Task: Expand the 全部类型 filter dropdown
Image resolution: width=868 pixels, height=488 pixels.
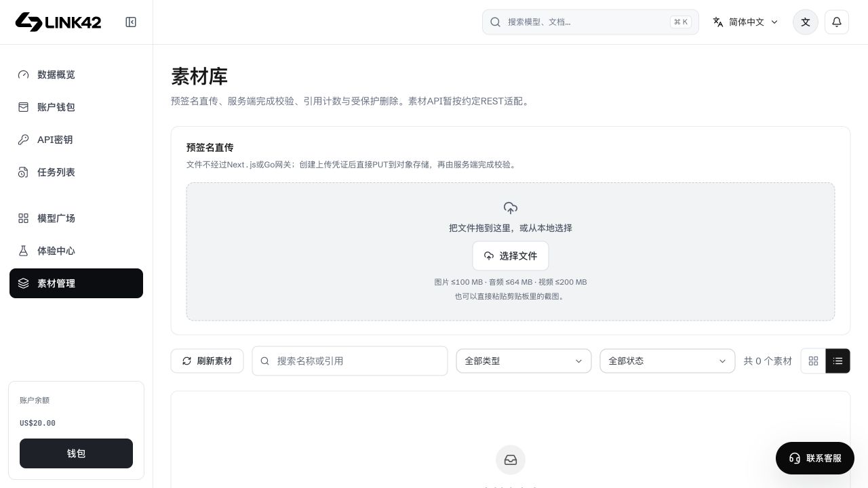Action: point(524,361)
